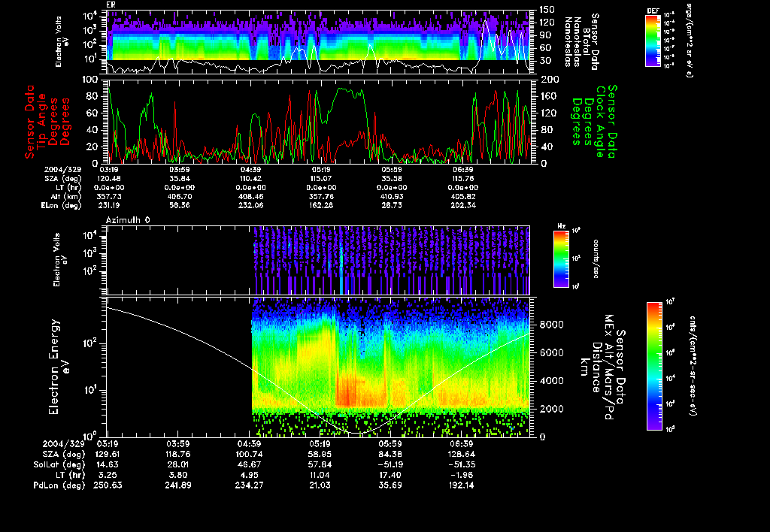The image size is (770, 532).
Task: Click SZA value 100.74
Action: (x=250, y=455)
